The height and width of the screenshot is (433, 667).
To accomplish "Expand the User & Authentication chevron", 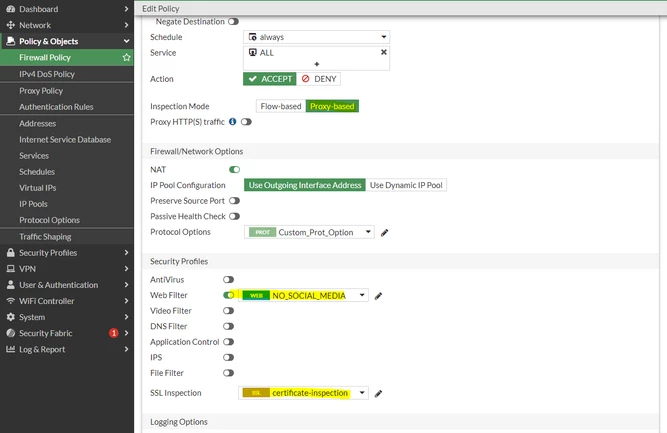I will point(126,285).
